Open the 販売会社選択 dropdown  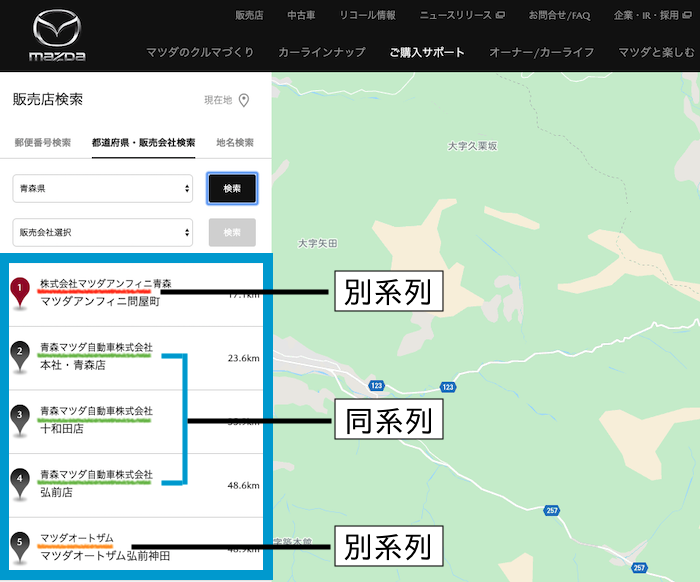click(103, 233)
